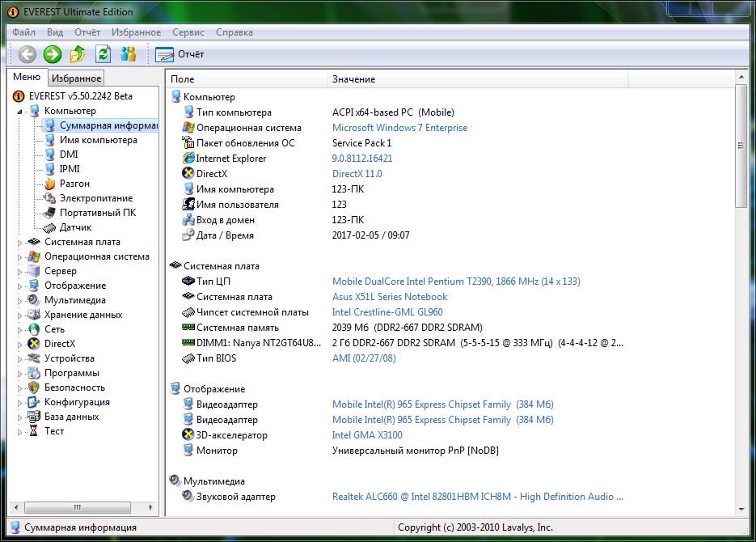
Task: Open the Сервис menu
Action: click(x=188, y=32)
